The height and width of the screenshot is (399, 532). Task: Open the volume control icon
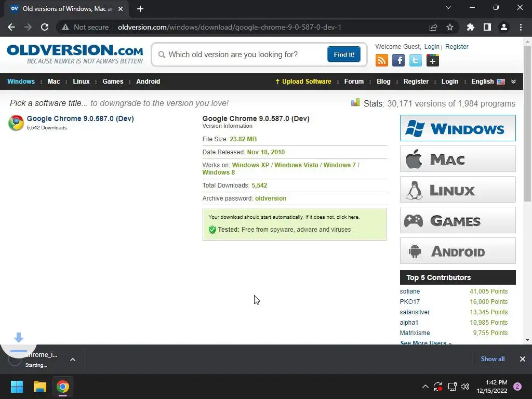[465, 387]
